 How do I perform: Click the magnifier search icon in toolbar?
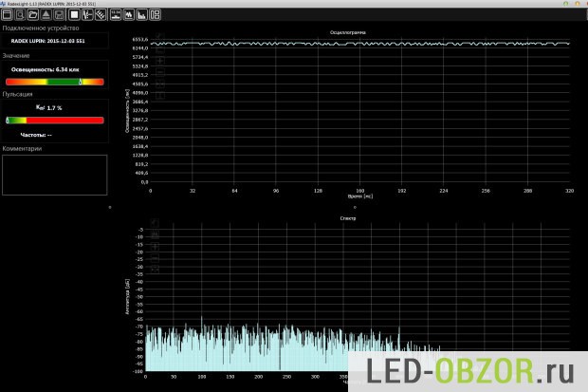[x=19, y=15]
